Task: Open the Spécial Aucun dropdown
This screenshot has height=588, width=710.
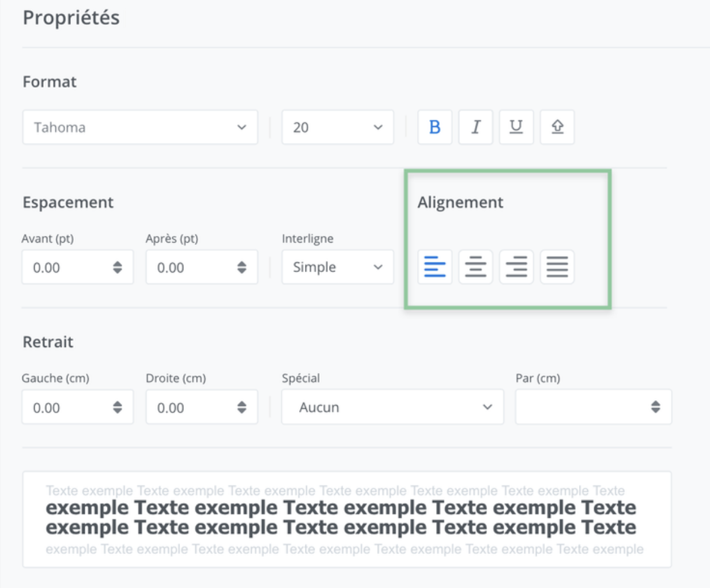Action: [x=392, y=407]
